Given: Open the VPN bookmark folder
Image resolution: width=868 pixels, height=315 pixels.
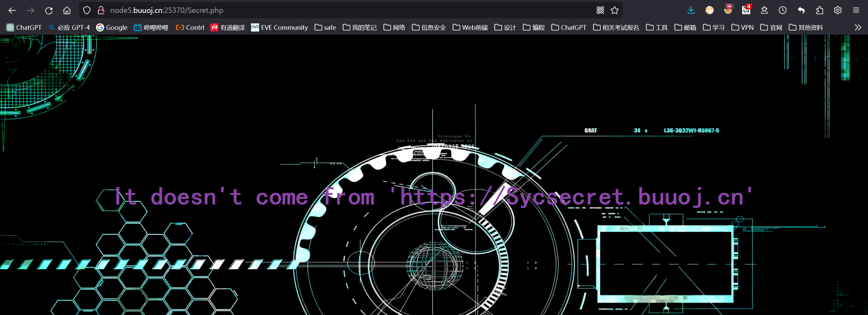Looking at the screenshot, I should point(742,27).
